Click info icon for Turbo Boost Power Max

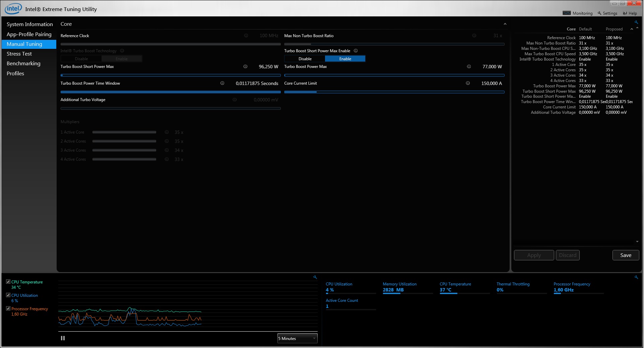tap(469, 67)
